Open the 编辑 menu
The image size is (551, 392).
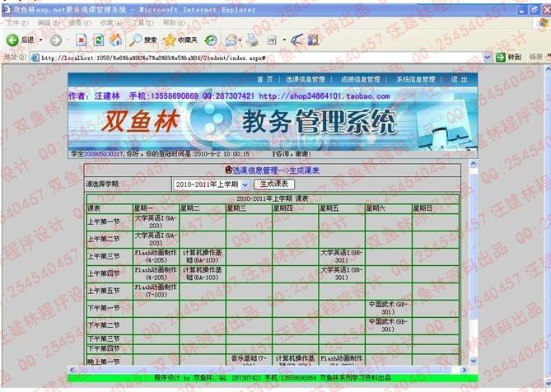48,23
